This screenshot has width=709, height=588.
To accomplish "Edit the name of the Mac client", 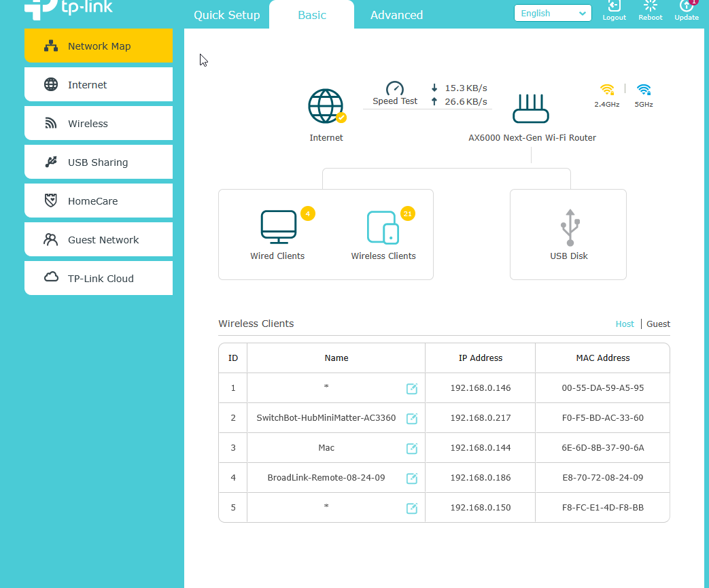I will pyautogui.click(x=411, y=449).
